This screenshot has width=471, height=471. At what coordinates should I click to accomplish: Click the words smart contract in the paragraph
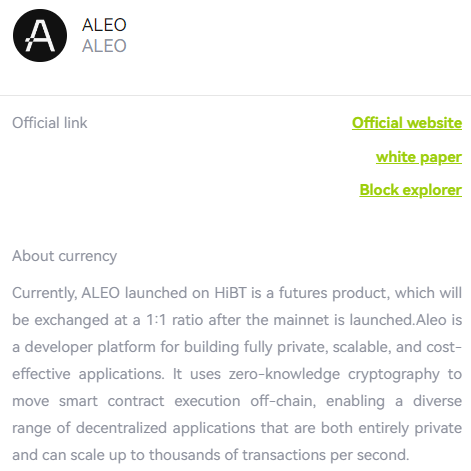(112, 401)
